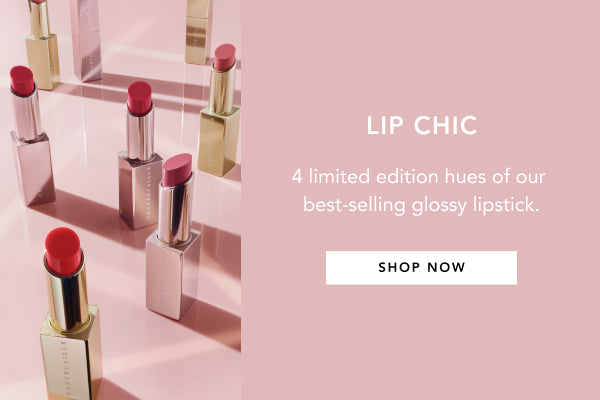Select the red lipstick at the left edge
600x400 pixels.
(31, 136)
